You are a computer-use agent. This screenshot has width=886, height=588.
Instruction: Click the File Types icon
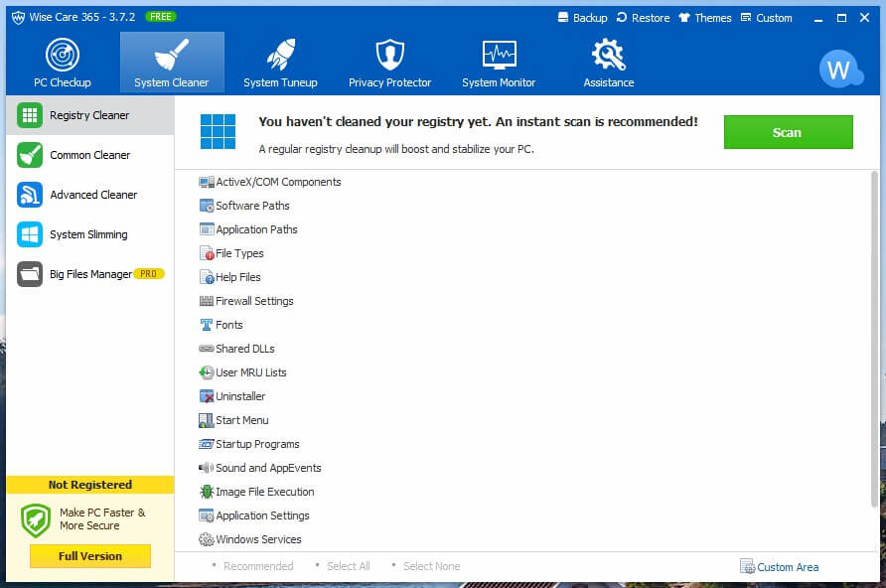pos(207,253)
